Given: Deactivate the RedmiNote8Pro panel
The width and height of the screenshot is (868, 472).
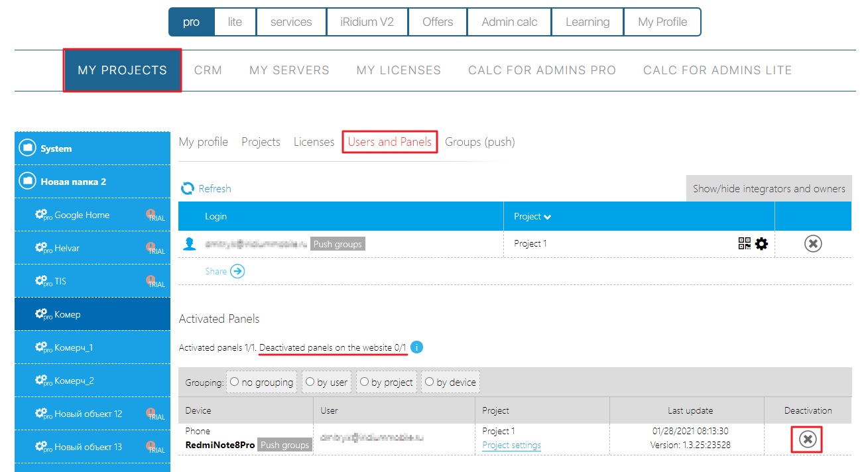Looking at the screenshot, I should click(x=807, y=439).
